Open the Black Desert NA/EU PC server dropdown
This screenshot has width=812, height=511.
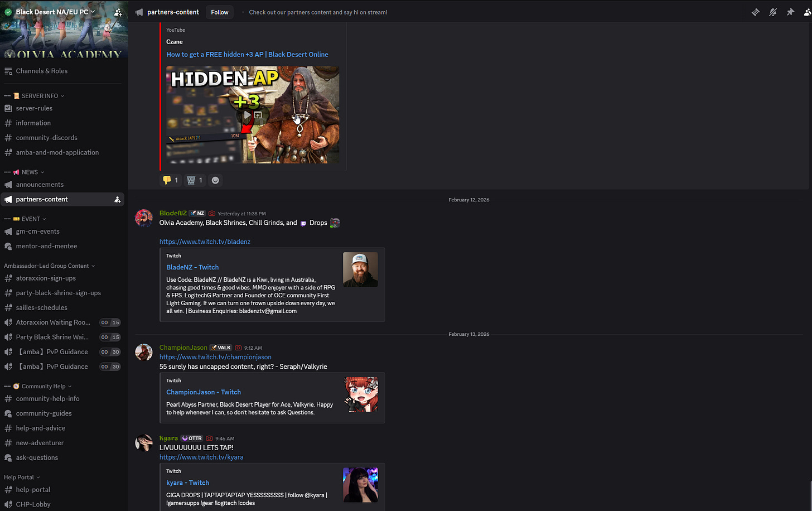[55, 12]
